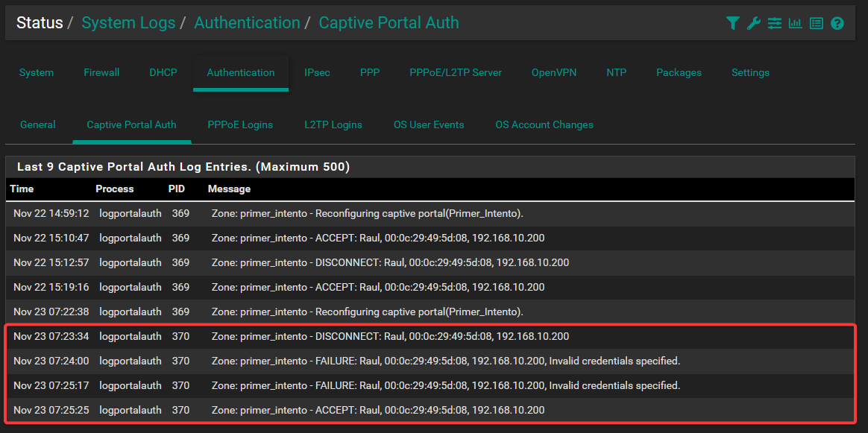Open the help question mark icon
The image size is (868, 433).
coord(837,23)
